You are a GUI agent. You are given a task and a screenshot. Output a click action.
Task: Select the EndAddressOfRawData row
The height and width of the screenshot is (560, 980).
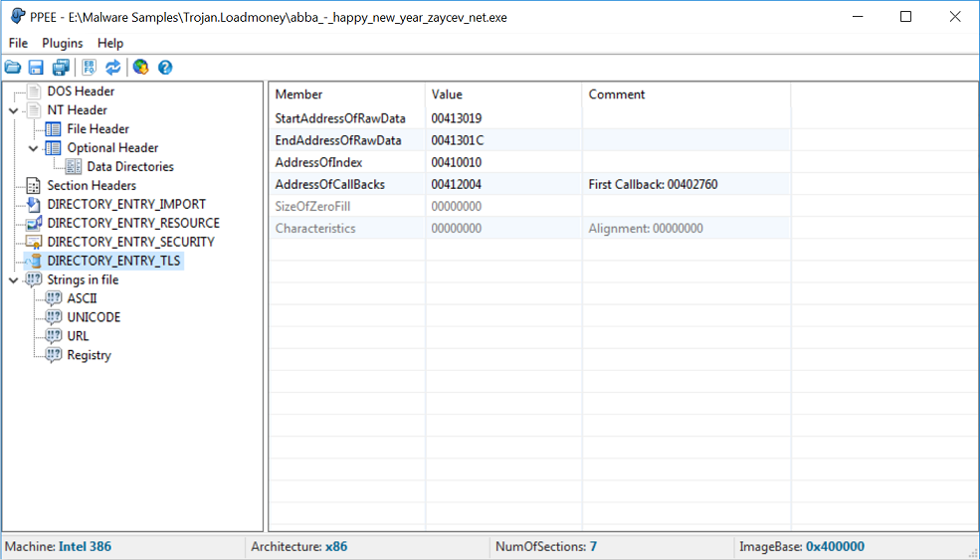click(530, 140)
